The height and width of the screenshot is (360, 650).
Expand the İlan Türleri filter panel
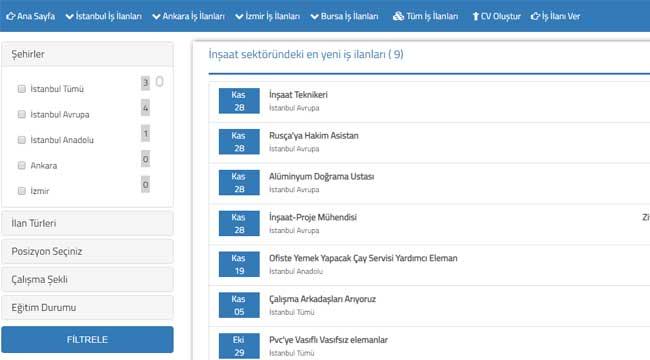pos(87,223)
